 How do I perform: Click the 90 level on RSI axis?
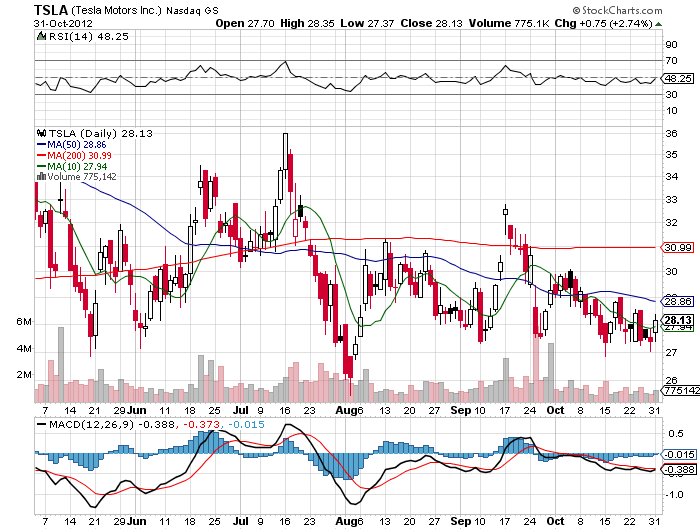(671, 45)
